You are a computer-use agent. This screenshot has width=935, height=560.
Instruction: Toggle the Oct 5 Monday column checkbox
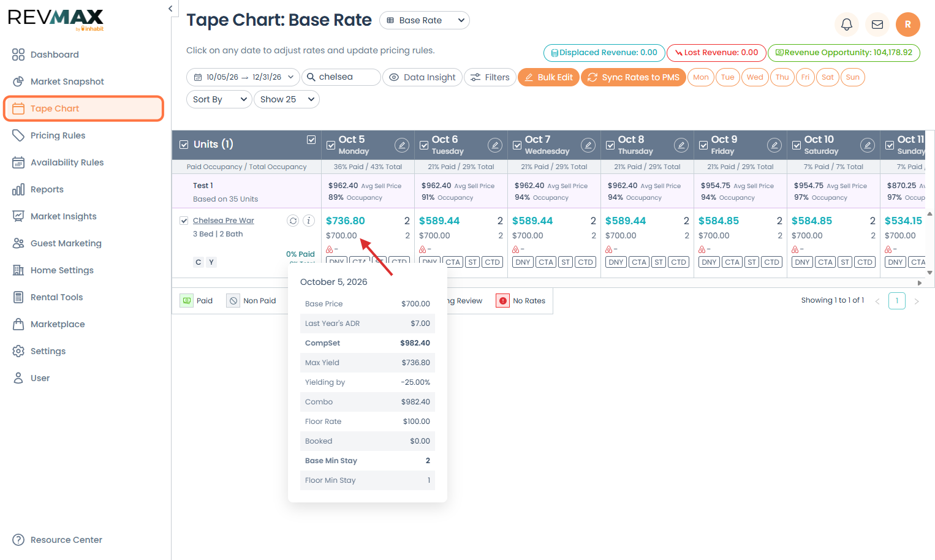(331, 146)
